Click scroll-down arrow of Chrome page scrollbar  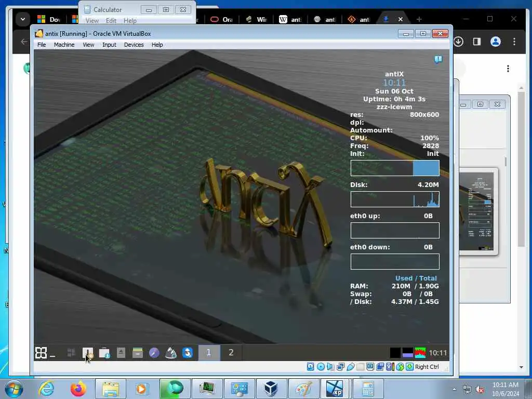point(521,367)
